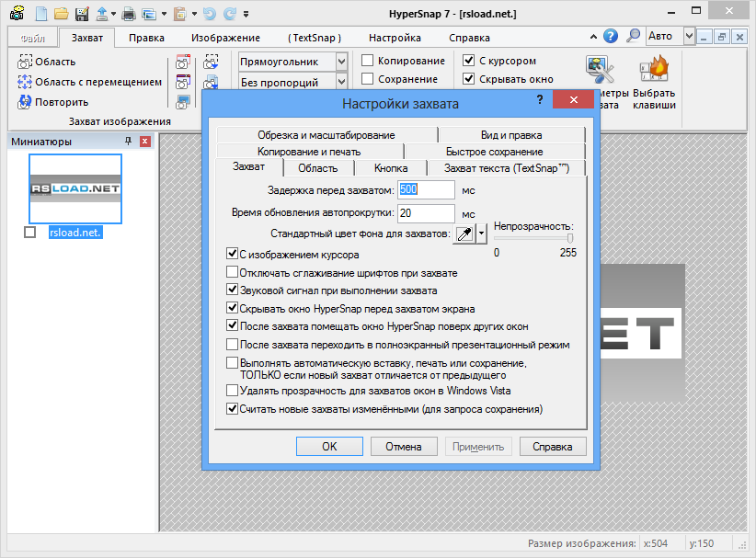The width and height of the screenshot is (756, 558).
Task: Expand the image windows icon's dropdown arrow
Action: pos(164,14)
